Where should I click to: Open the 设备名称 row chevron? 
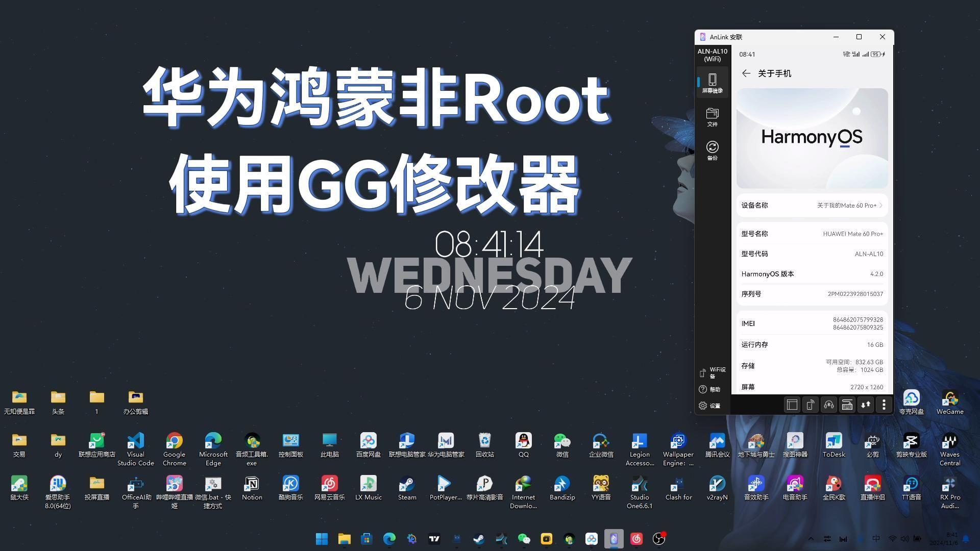(x=881, y=205)
